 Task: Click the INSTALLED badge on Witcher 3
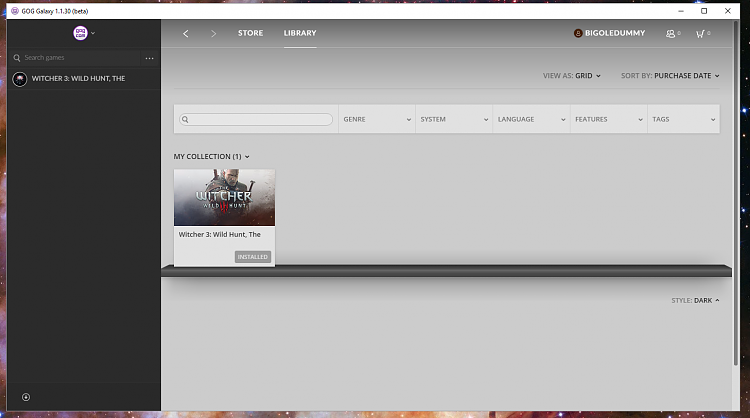(253, 257)
